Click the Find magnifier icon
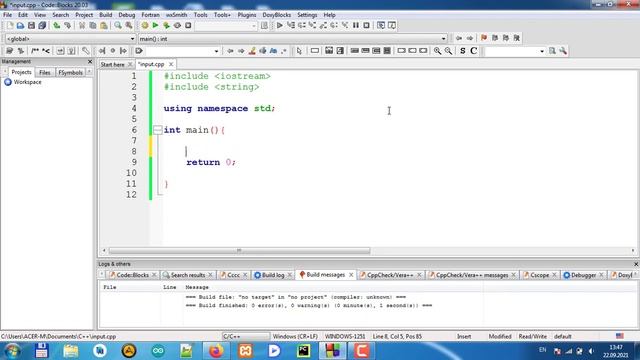 [x=118, y=25]
